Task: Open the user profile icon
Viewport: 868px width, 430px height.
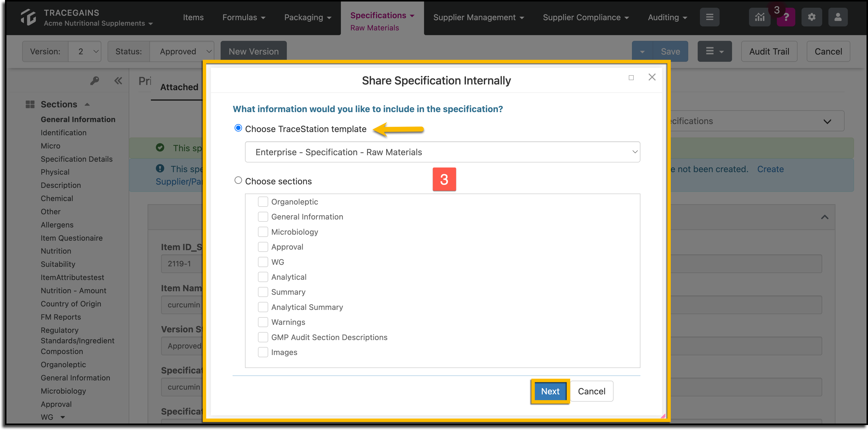Action: 838,17
